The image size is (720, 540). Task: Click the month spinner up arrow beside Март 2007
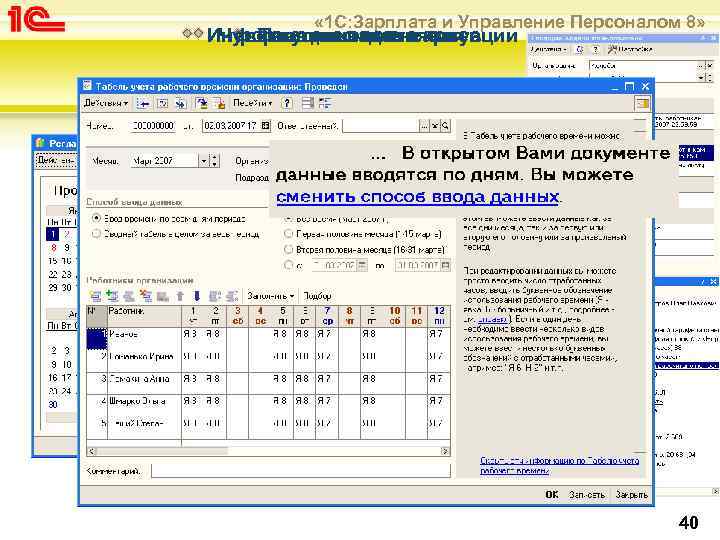point(214,158)
